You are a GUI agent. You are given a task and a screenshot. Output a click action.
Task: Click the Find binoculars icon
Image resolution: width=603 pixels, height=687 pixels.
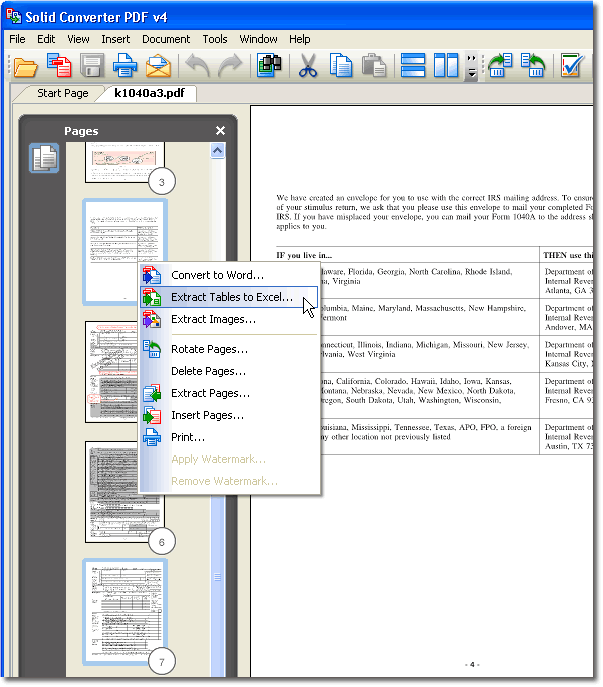pos(269,67)
